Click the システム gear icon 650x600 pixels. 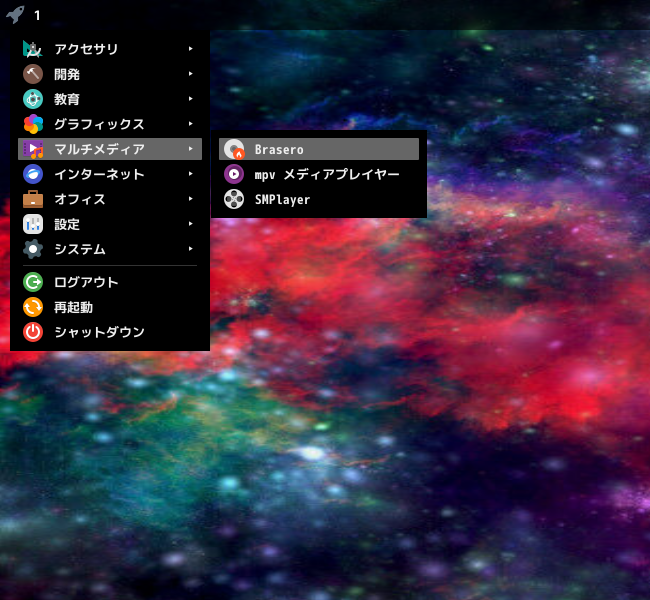[33, 249]
